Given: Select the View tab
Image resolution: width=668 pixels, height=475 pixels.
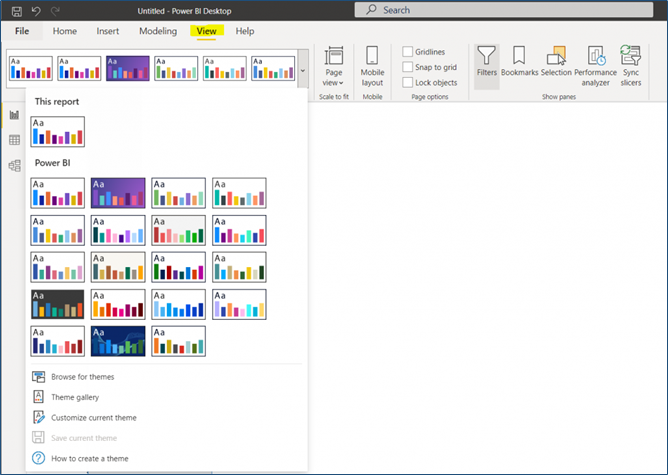Looking at the screenshot, I should pyautogui.click(x=207, y=31).
